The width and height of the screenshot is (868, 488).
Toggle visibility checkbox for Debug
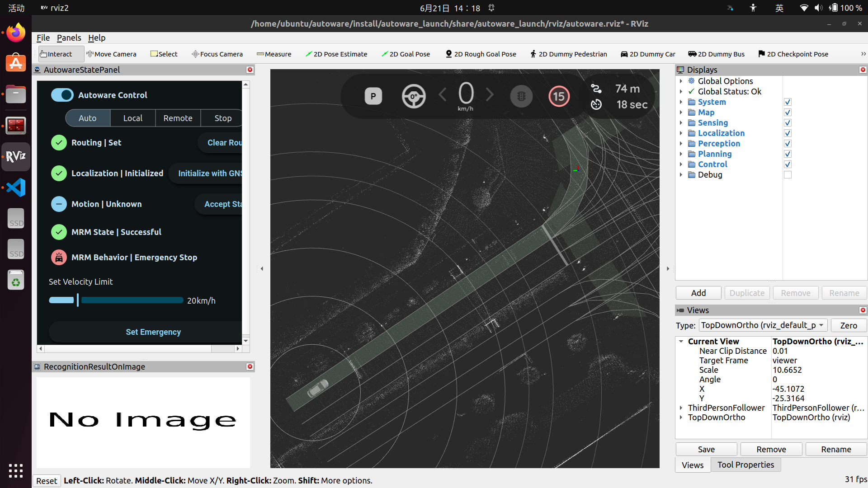(788, 174)
